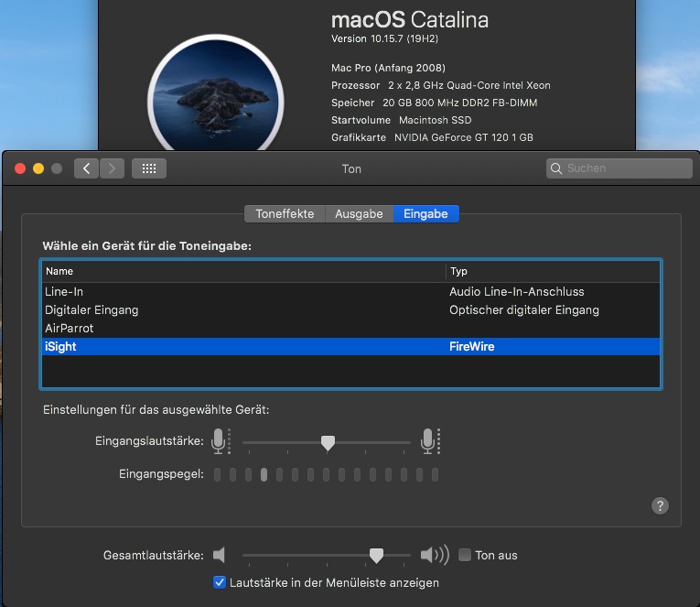Select the Eingabe tab

425,214
